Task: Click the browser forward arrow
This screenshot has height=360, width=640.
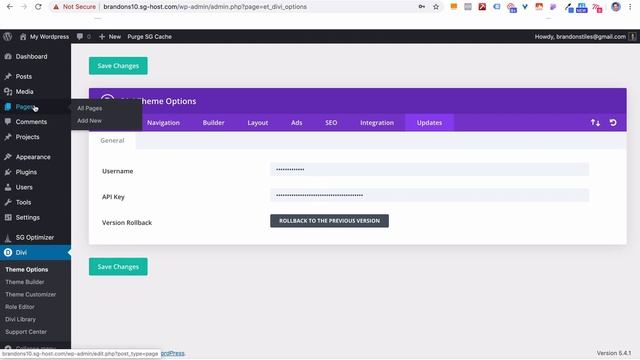Action: tap(24, 7)
